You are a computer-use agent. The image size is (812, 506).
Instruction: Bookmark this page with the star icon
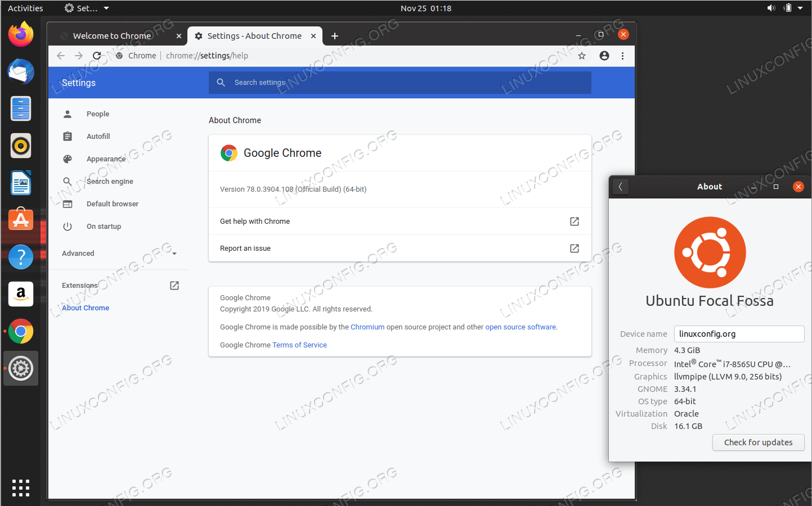coord(582,56)
